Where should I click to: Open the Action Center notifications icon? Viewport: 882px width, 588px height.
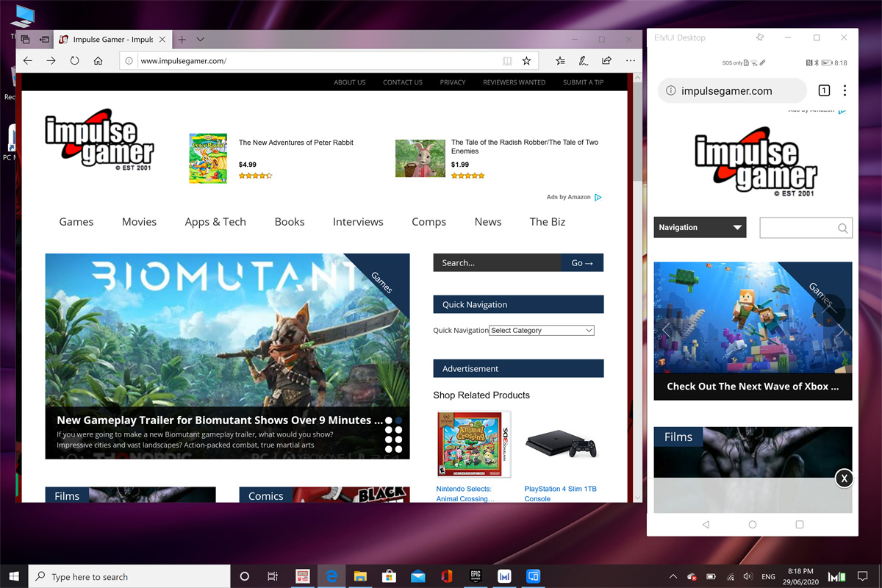[x=863, y=576]
